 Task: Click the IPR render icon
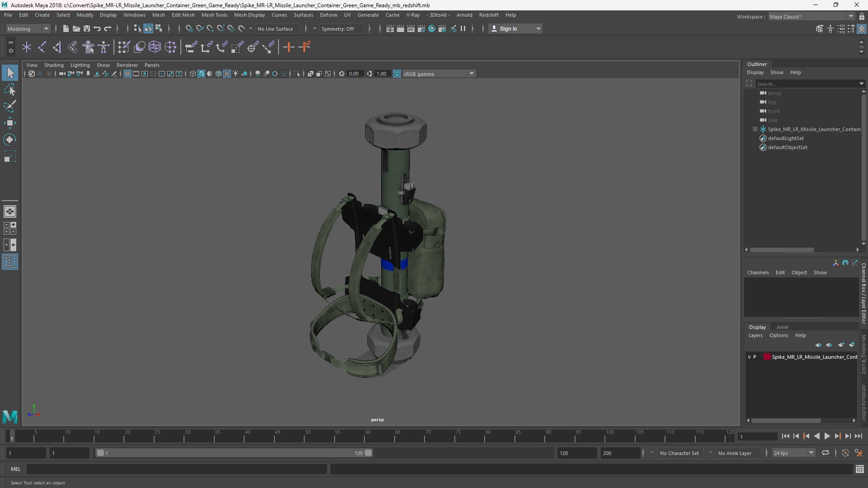coord(411,28)
